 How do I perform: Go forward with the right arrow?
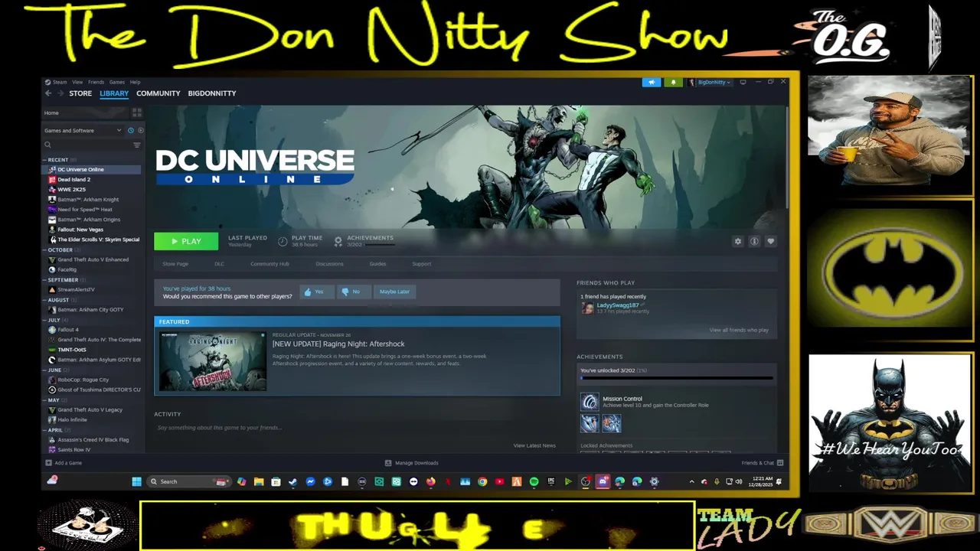click(60, 93)
